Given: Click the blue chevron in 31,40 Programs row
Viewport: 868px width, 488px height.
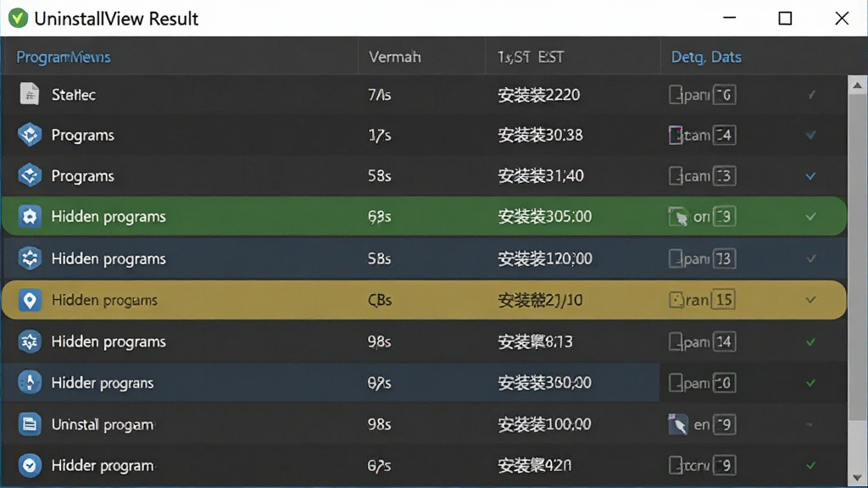Looking at the screenshot, I should 810,176.
